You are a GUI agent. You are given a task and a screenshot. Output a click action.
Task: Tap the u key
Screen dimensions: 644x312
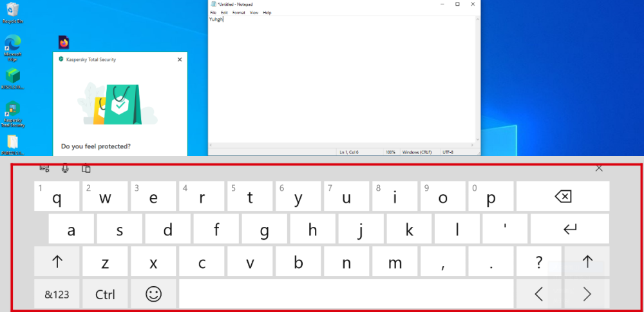[346, 197]
